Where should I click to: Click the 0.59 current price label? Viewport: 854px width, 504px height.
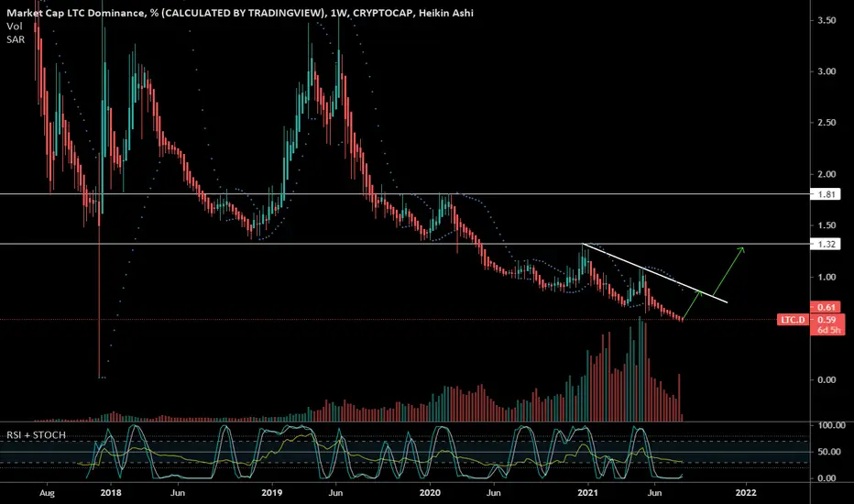click(x=827, y=320)
